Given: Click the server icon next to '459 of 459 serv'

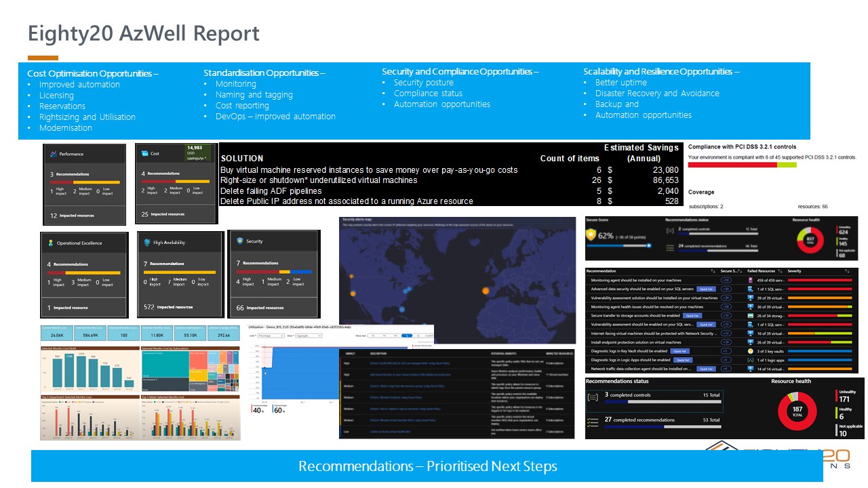Looking at the screenshot, I should click(x=751, y=280).
